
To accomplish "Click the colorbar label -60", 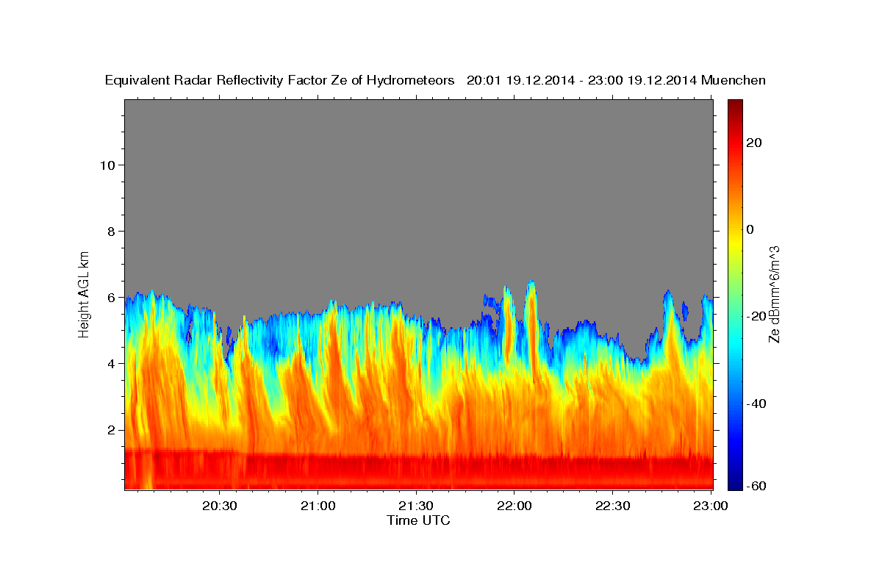I will click(756, 486).
